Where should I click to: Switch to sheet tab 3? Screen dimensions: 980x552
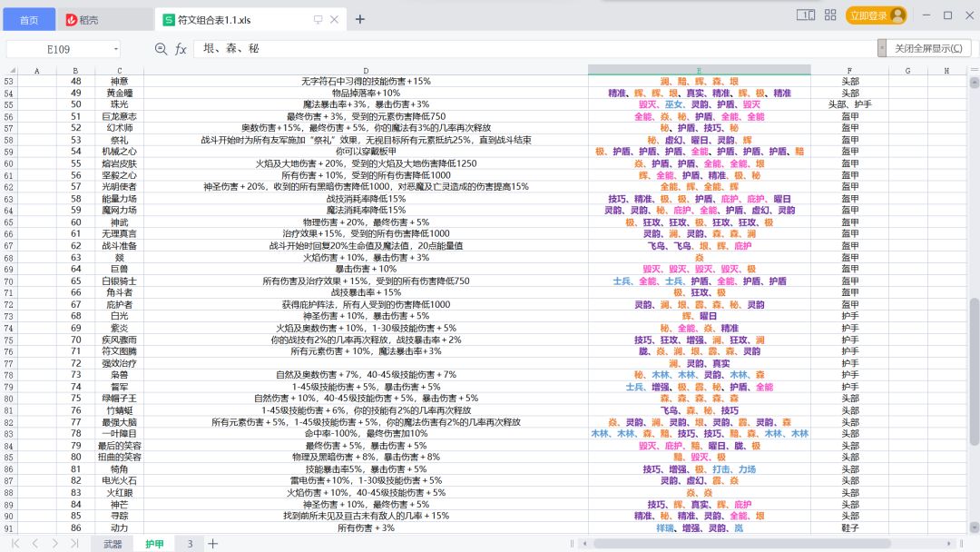190,544
